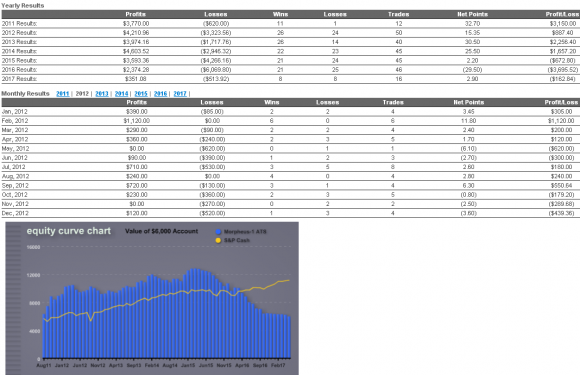This screenshot has width=580, height=375.
Task: Click the 'Value of $6,000 Account' label
Action: 161,231
